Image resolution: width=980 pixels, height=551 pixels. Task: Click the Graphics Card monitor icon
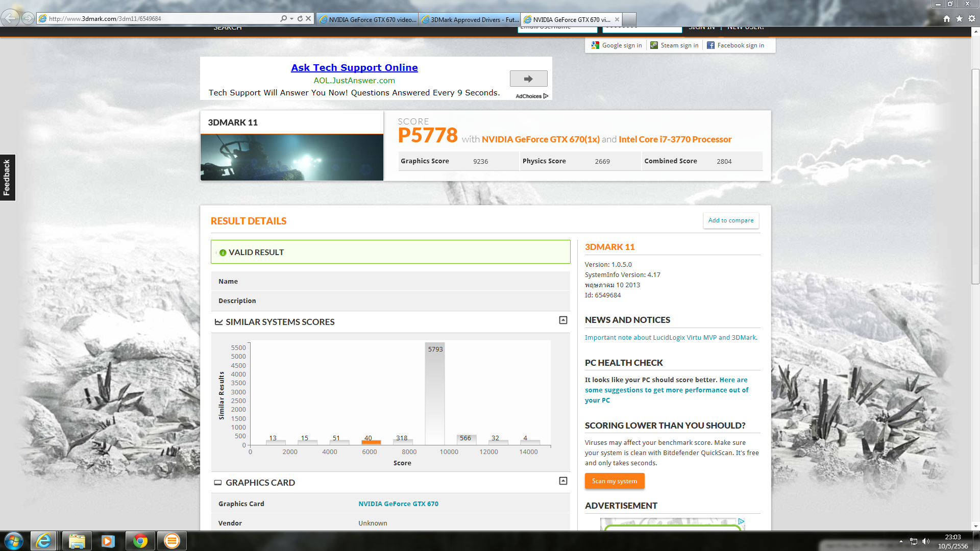218,483
